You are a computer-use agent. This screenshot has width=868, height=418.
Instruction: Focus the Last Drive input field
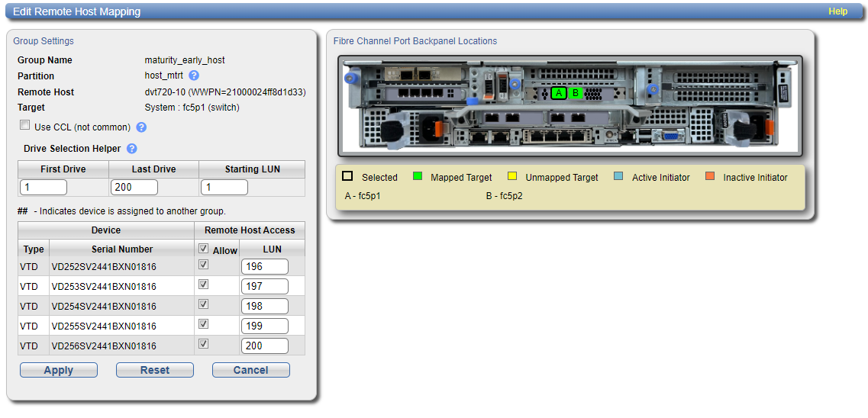coord(134,187)
